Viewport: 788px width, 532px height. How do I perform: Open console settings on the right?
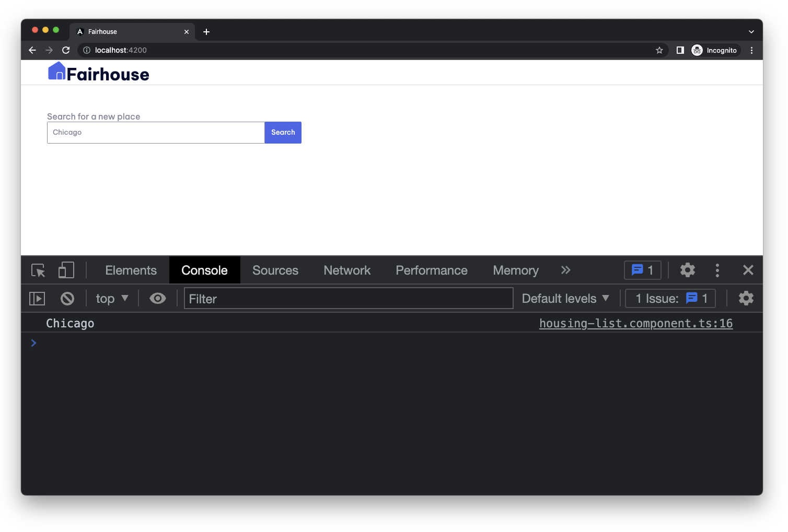[x=746, y=298]
